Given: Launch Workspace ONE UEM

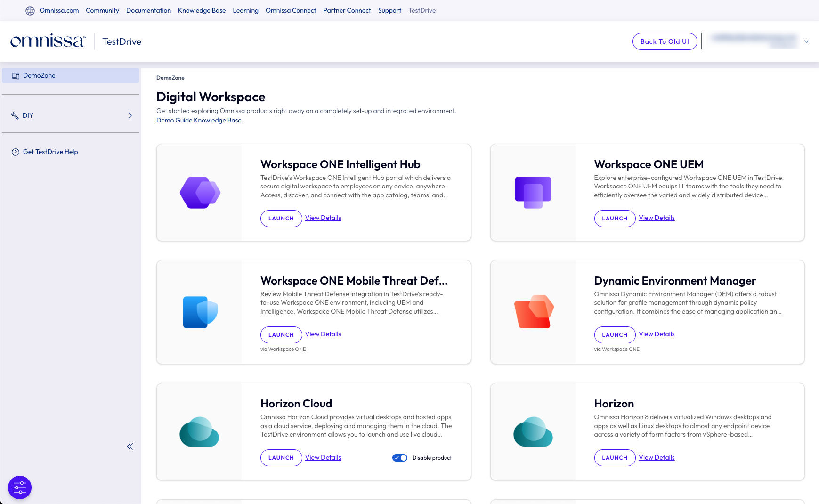Looking at the screenshot, I should click(x=614, y=219).
